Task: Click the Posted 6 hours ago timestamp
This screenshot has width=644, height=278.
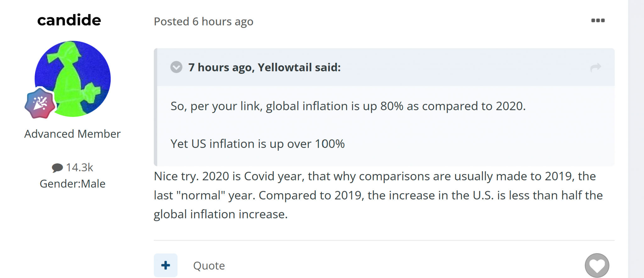Action: click(x=203, y=21)
